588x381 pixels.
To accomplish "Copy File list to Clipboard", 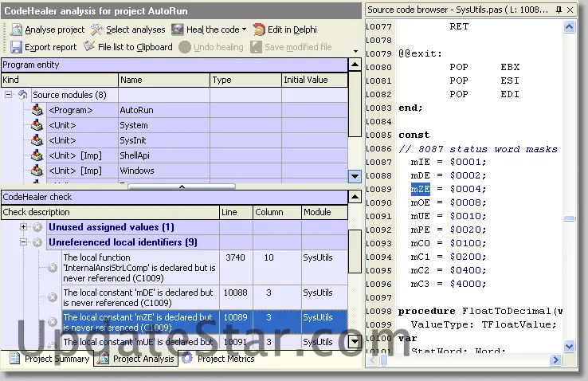I will (89, 47).
